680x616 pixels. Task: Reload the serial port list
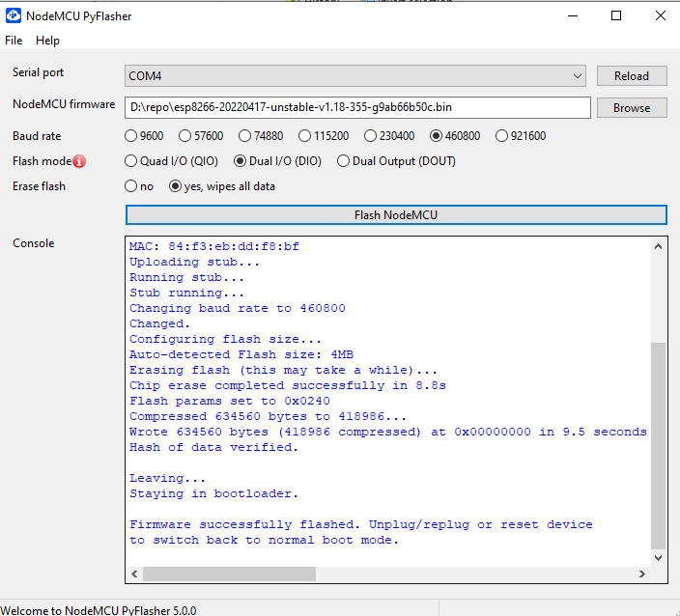tap(632, 76)
